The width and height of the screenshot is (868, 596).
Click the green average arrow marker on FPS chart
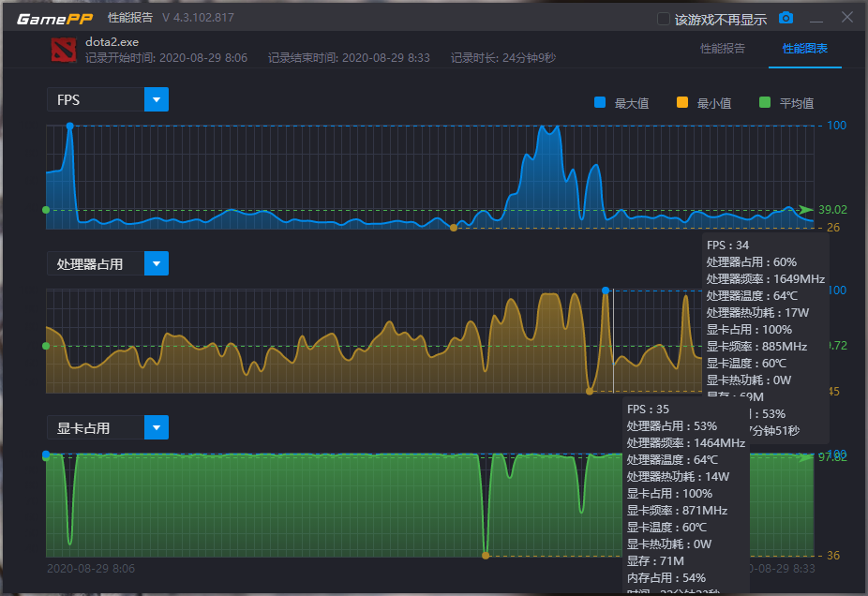point(805,210)
